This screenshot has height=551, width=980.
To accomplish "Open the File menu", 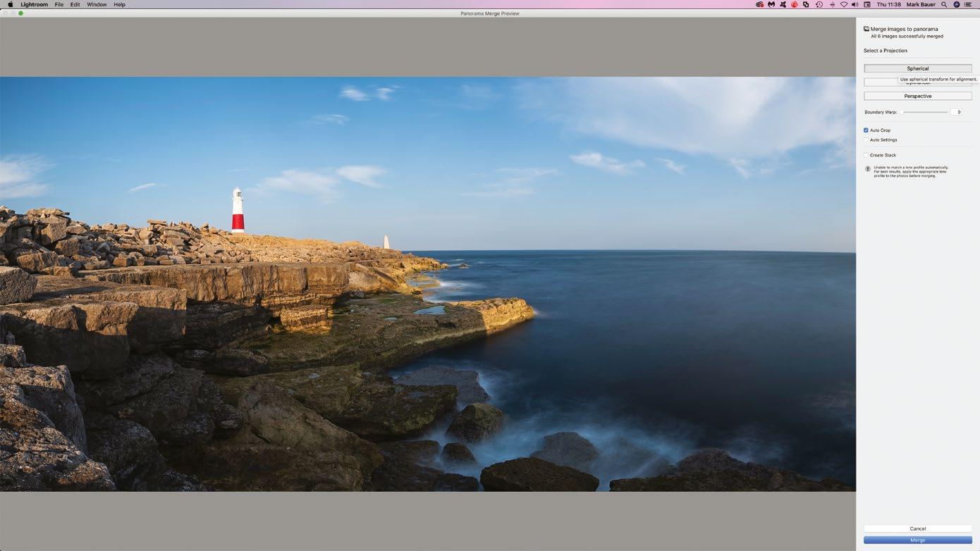I will (59, 4).
